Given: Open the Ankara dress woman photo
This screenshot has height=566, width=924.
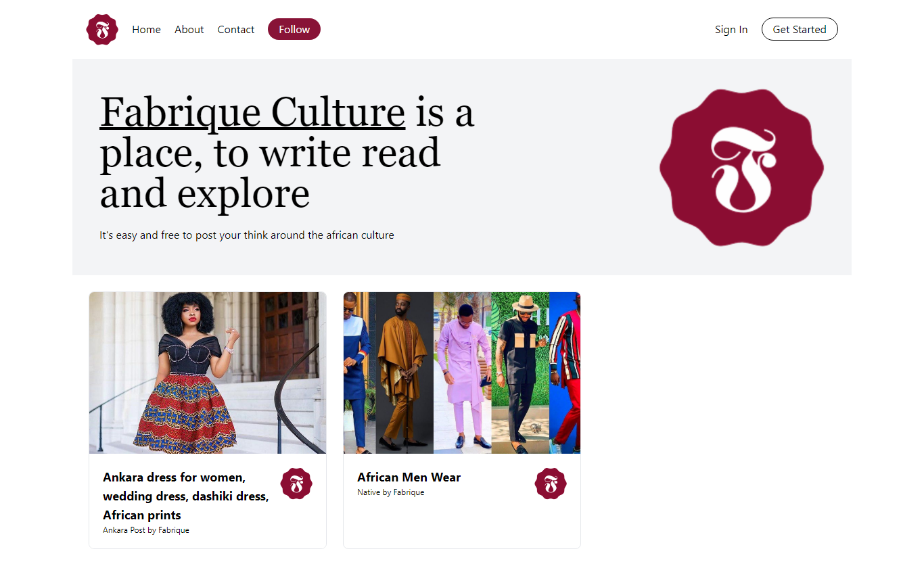Looking at the screenshot, I should (x=208, y=373).
